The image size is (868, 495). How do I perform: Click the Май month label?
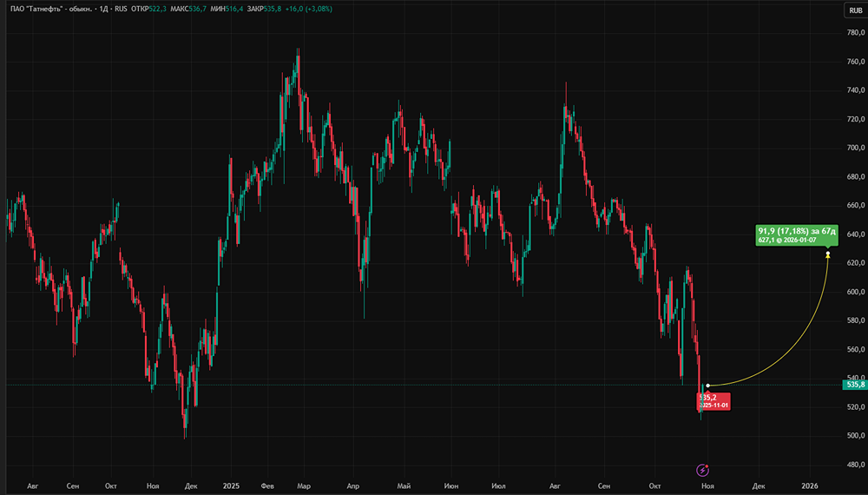click(x=404, y=485)
